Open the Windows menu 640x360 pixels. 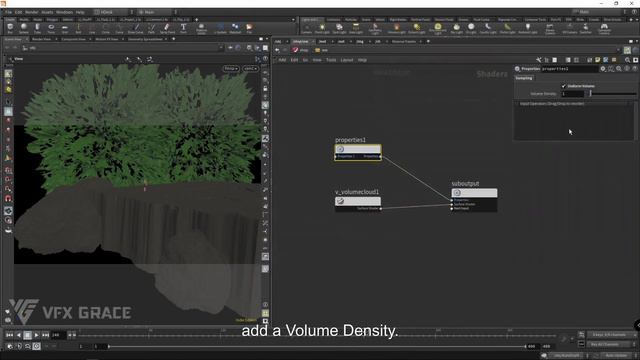click(x=64, y=12)
